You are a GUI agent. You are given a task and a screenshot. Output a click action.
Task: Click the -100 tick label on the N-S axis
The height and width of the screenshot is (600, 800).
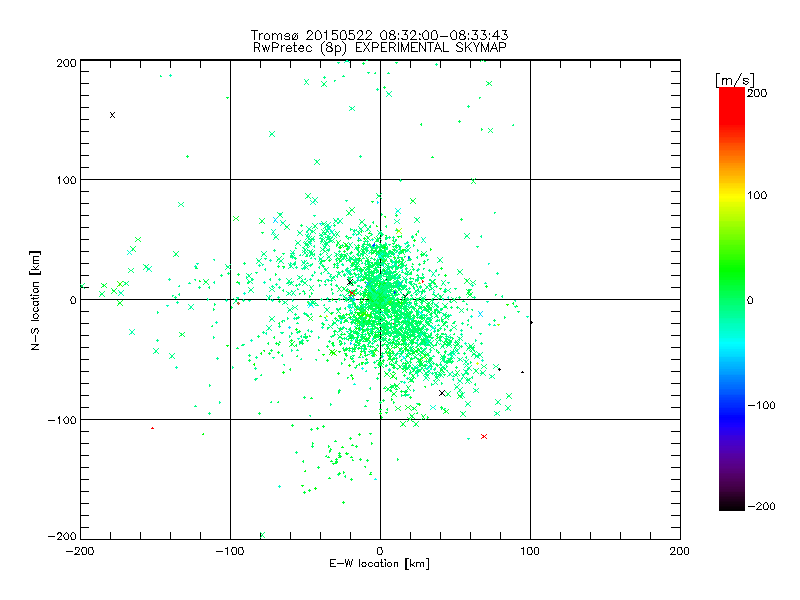click(62, 420)
